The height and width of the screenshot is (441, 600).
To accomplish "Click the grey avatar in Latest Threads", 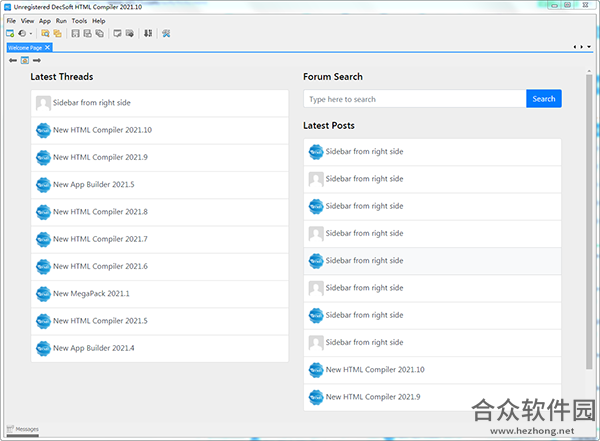I will coord(43,103).
